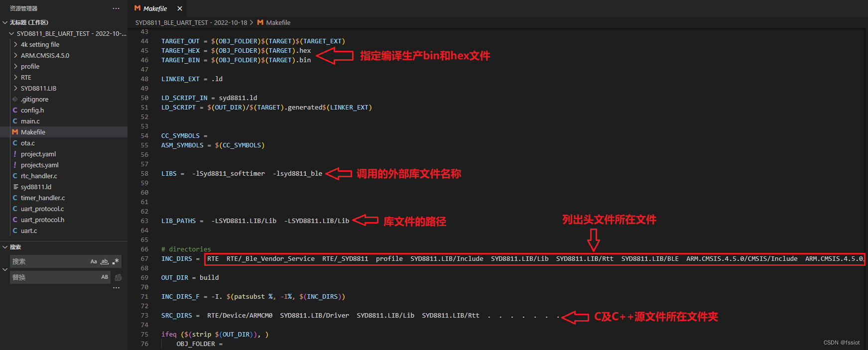Toggle search details ellipsis button
Screen dimensions: 868x350
tap(117, 288)
